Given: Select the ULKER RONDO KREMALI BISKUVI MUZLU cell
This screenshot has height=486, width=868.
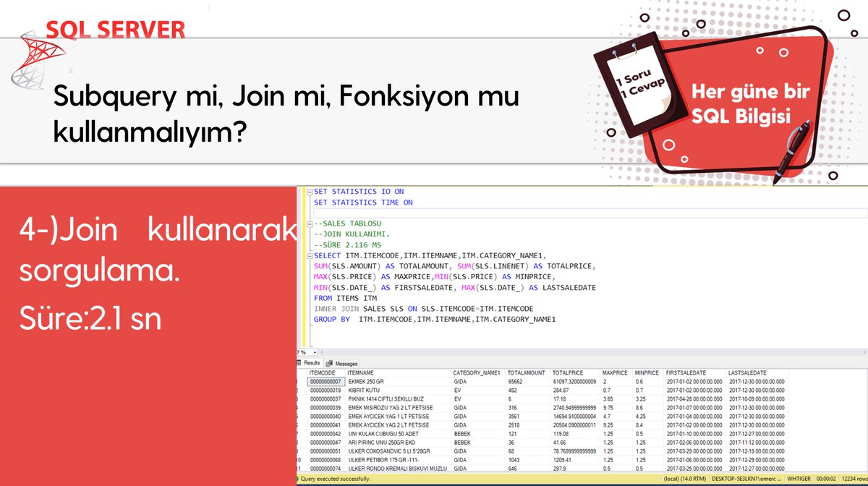Looking at the screenshot, I should tap(398, 468).
